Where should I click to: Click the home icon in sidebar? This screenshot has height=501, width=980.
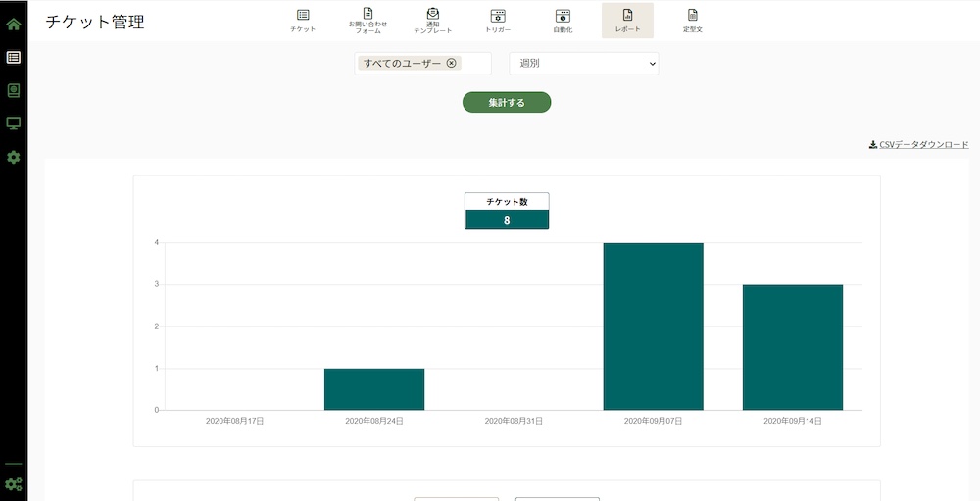pyautogui.click(x=14, y=24)
